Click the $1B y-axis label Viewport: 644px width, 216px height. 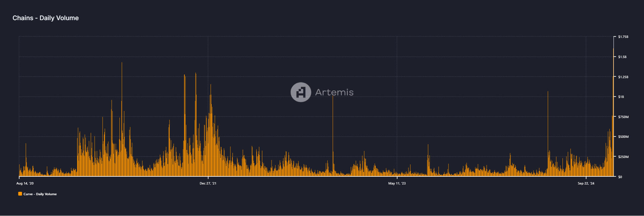[x=621, y=97]
